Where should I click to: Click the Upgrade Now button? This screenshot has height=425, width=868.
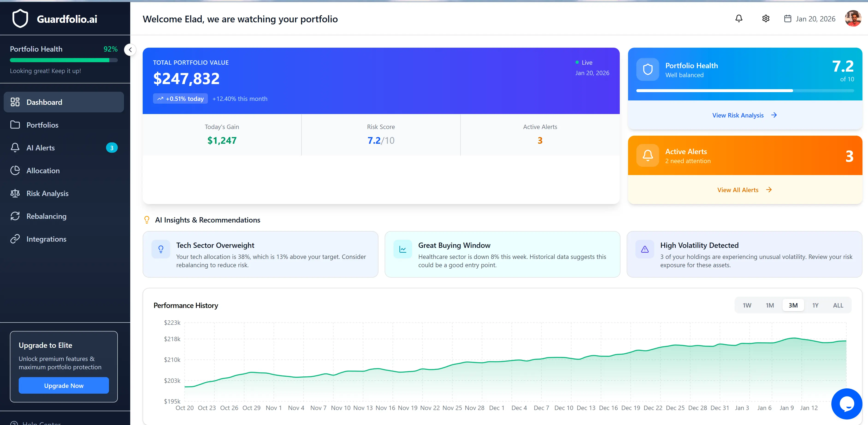pos(64,386)
